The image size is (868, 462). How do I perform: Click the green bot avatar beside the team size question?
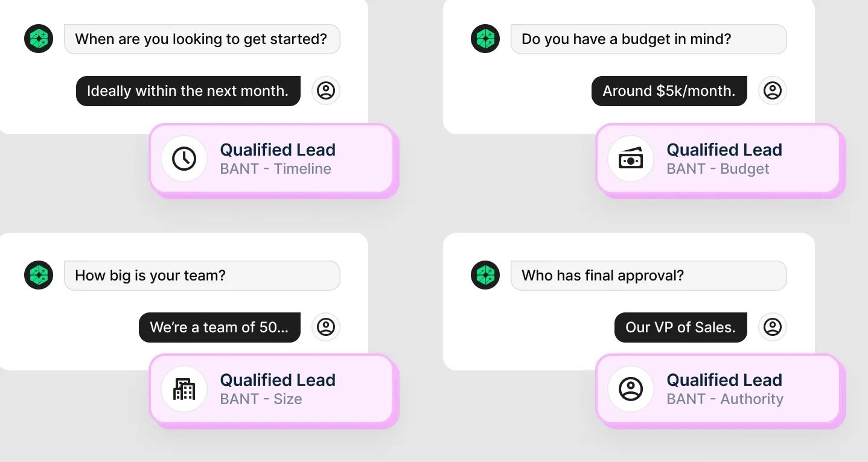tap(39, 276)
